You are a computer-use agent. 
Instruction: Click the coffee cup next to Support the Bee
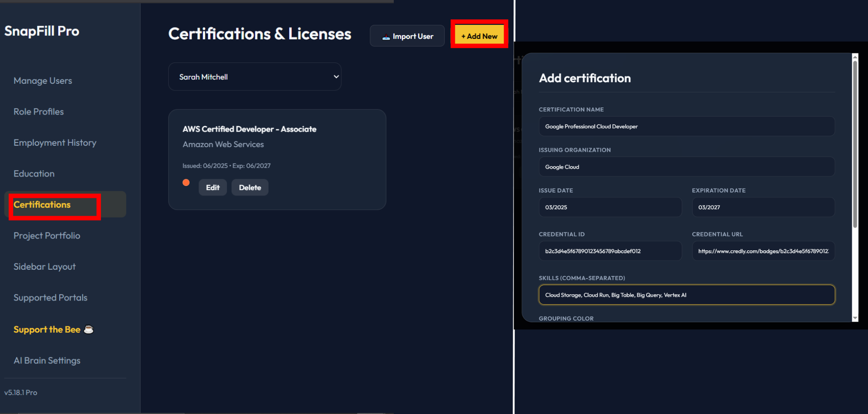tap(89, 329)
